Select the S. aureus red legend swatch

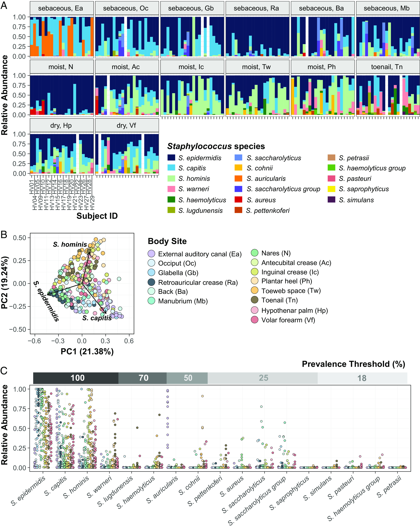[238, 199]
